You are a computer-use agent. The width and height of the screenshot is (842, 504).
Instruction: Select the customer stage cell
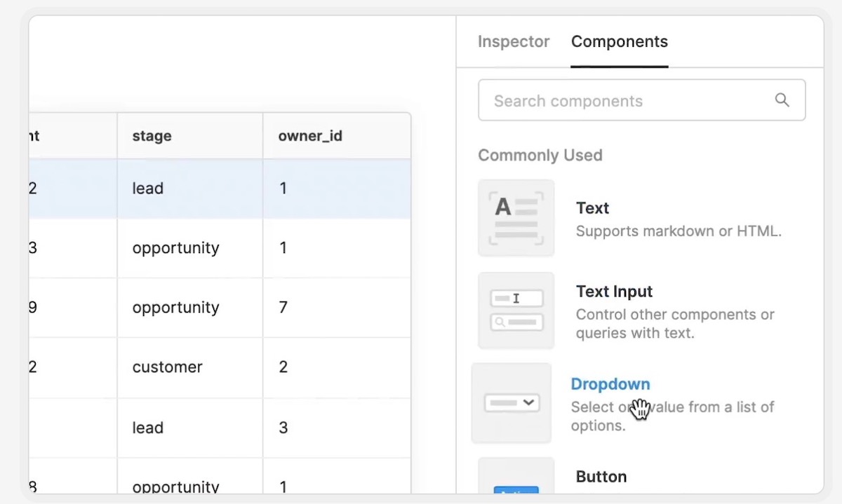pos(167,367)
